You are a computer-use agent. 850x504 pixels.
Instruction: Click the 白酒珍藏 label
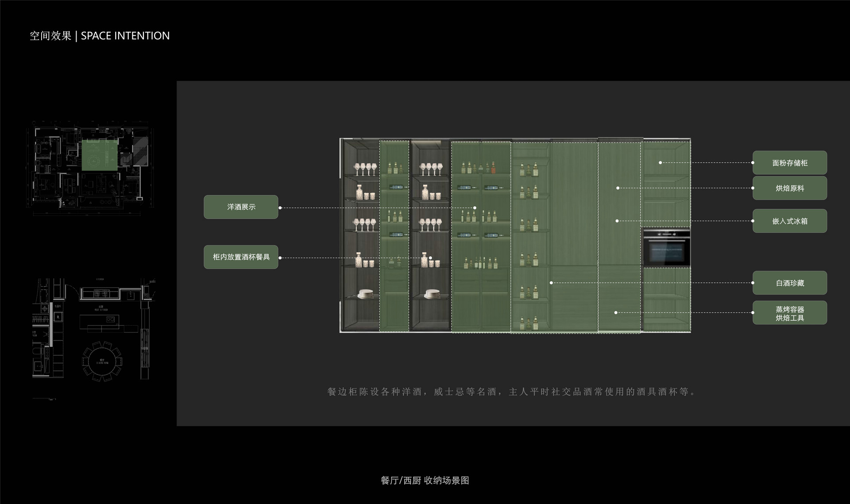pyautogui.click(x=789, y=283)
